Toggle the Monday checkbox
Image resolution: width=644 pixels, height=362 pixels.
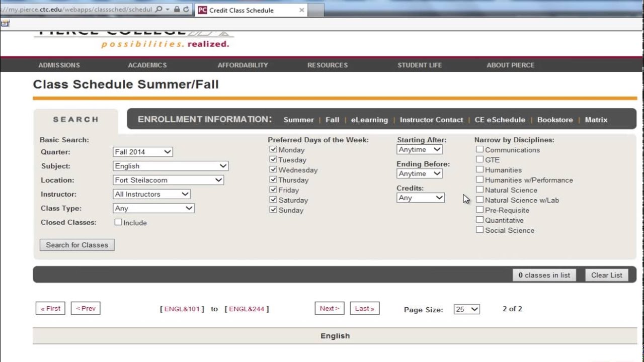[x=273, y=149]
